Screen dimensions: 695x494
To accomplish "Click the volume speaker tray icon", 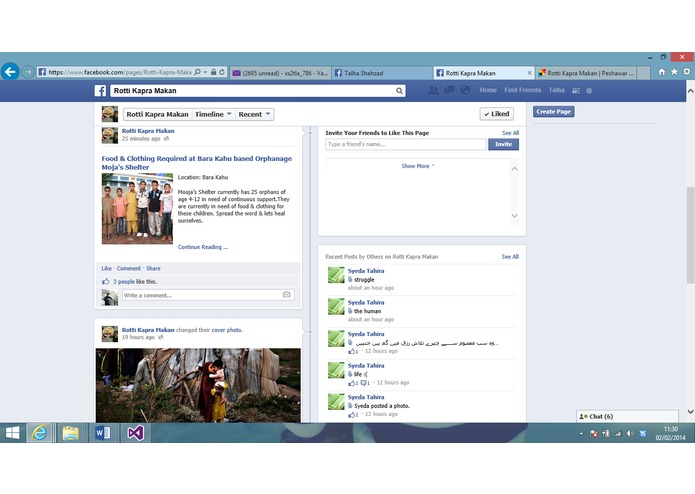I will [x=630, y=433].
